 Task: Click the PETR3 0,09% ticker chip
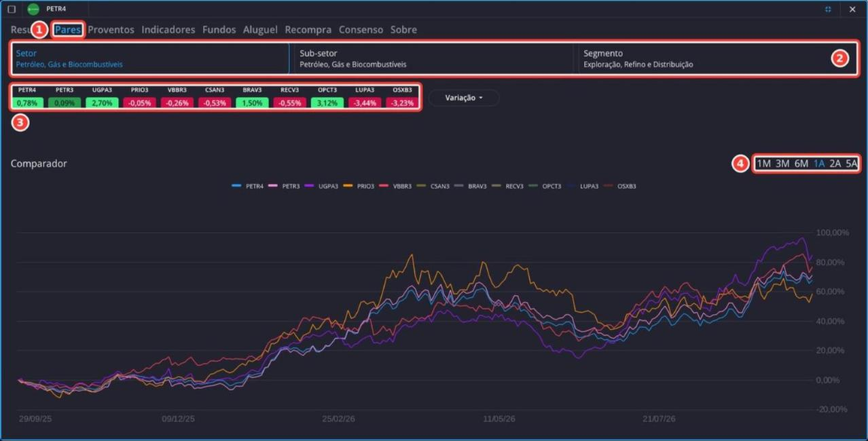pos(65,96)
